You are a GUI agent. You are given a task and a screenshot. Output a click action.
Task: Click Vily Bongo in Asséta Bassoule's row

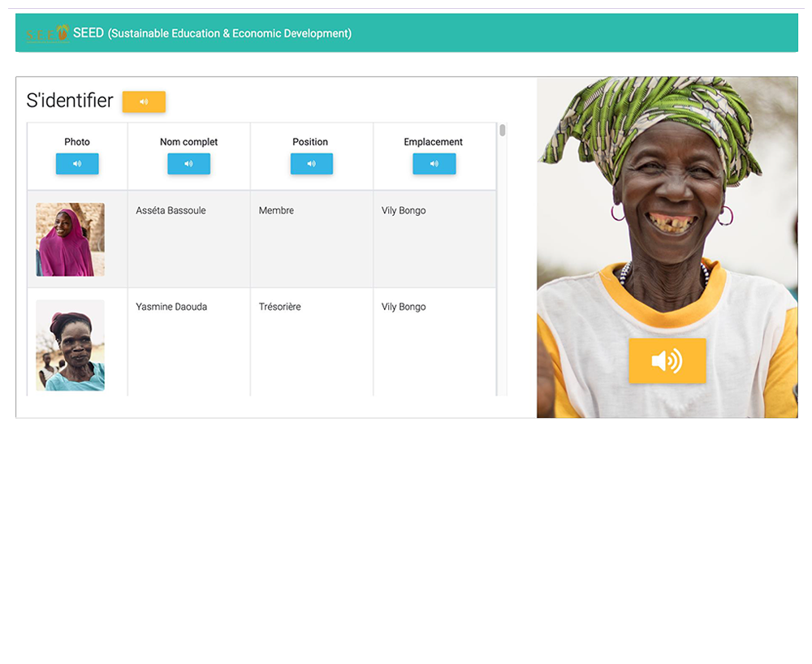pyautogui.click(x=404, y=210)
